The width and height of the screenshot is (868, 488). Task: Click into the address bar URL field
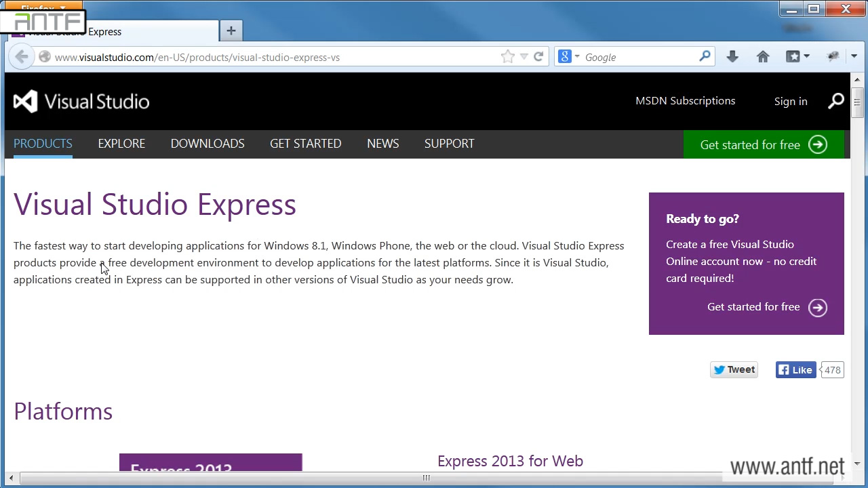pos(271,57)
